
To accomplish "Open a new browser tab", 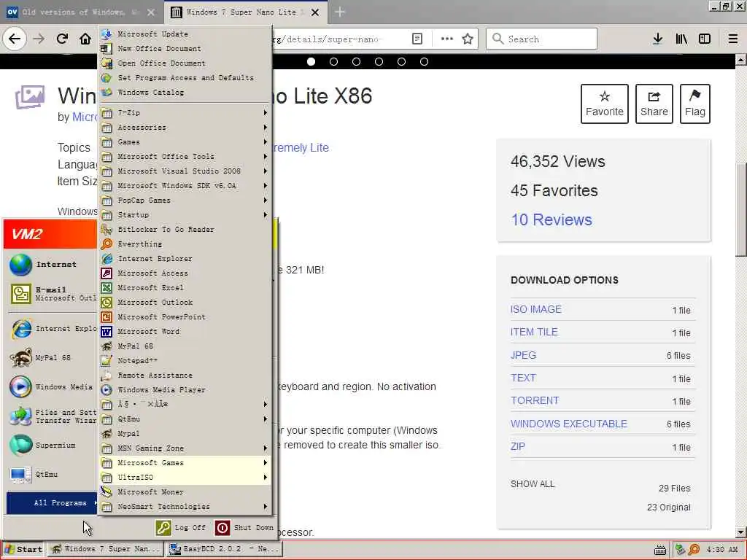I will (340, 12).
